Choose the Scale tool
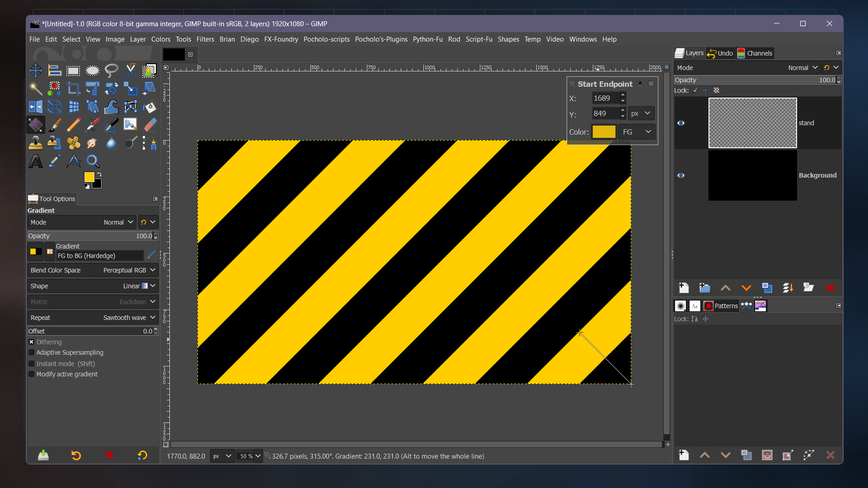The width and height of the screenshot is (868, 488). click(x=131, y=89)
